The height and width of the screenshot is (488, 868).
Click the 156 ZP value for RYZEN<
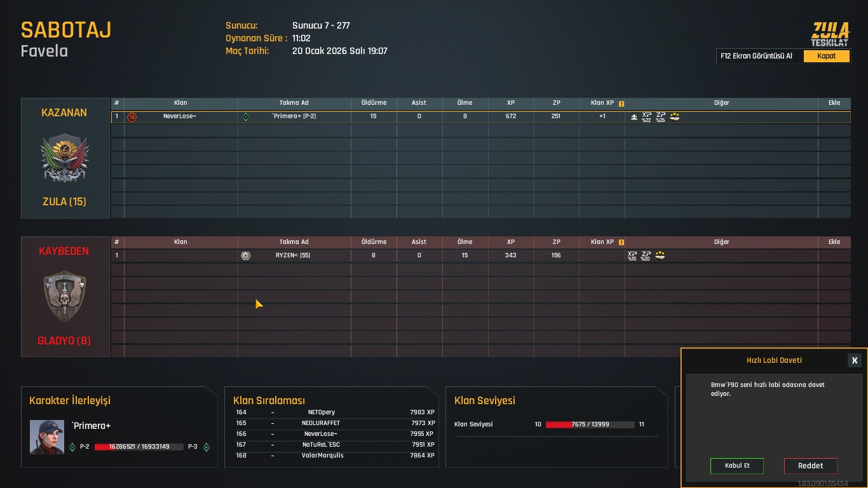tap(556, 255)
